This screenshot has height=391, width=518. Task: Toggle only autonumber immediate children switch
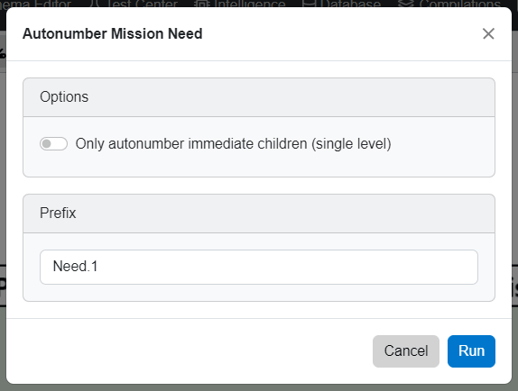[54, 144]
